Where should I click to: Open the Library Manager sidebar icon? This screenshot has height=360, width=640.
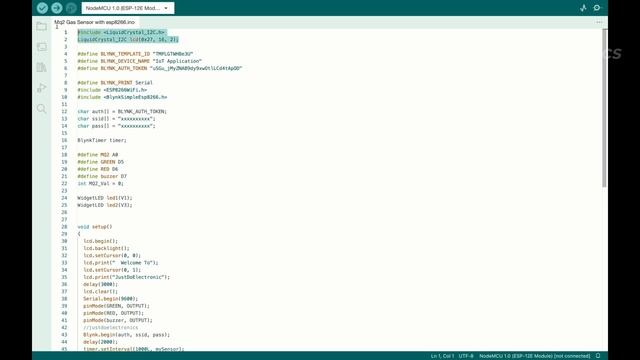[x=42, y=67]
